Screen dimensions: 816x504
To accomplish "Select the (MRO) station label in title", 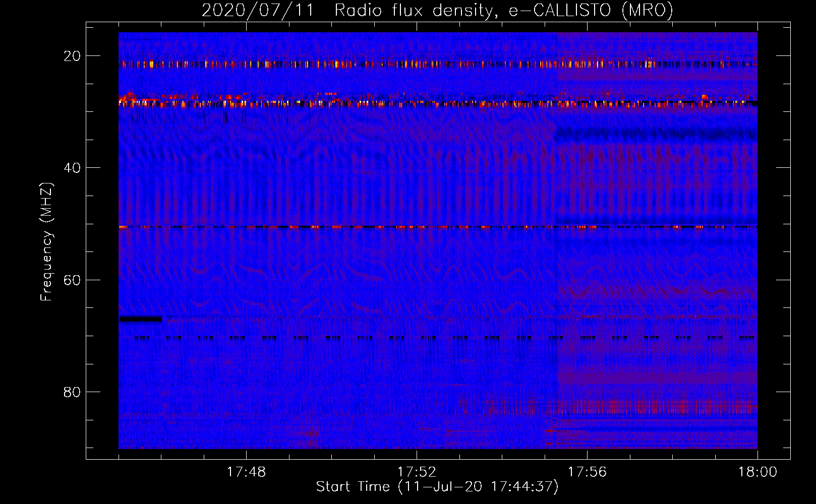I will (647, 11).
